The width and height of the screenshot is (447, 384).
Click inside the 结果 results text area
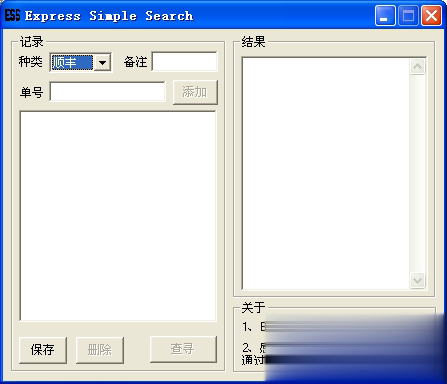(x=326, y=173)
